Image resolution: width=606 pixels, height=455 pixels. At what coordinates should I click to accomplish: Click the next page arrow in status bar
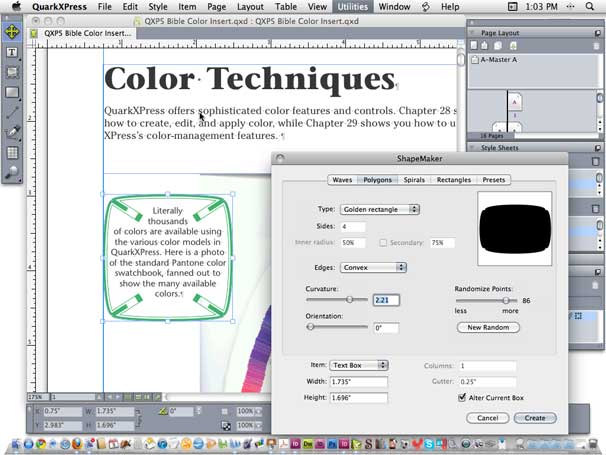click(118, 397)
